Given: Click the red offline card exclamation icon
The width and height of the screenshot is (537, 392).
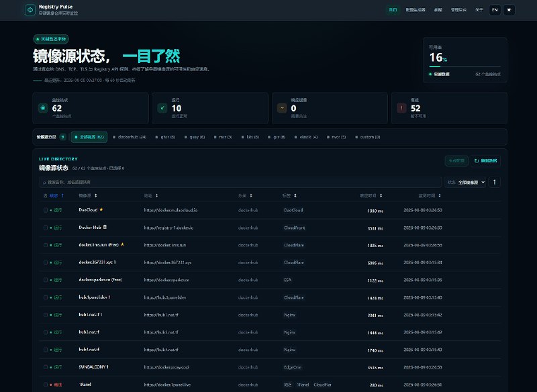Looking at the screenshot, I should (401, 108).
